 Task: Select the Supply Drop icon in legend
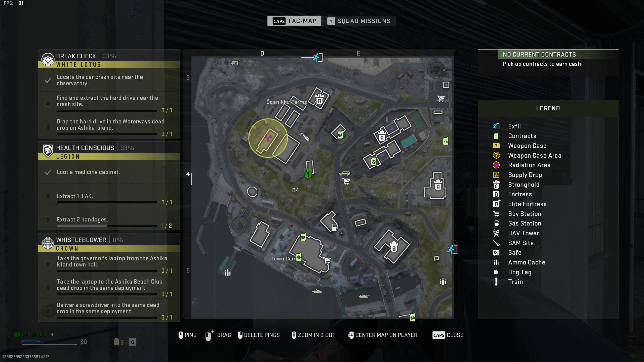(496, 175)
